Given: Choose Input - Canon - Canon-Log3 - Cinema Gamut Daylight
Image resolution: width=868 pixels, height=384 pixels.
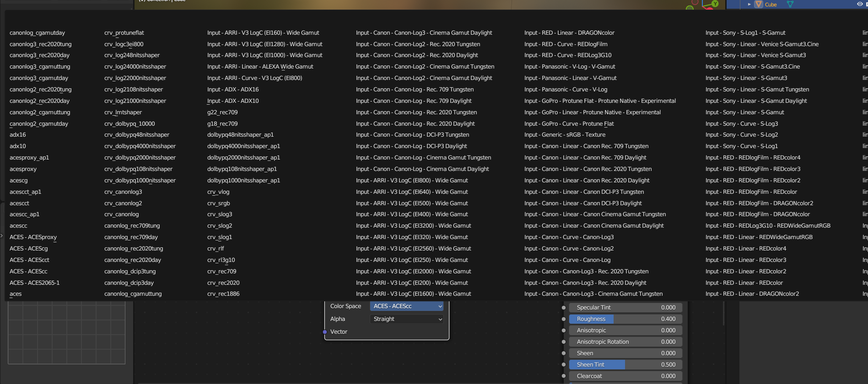Looking at the screenshot, I should coord(424,33).
